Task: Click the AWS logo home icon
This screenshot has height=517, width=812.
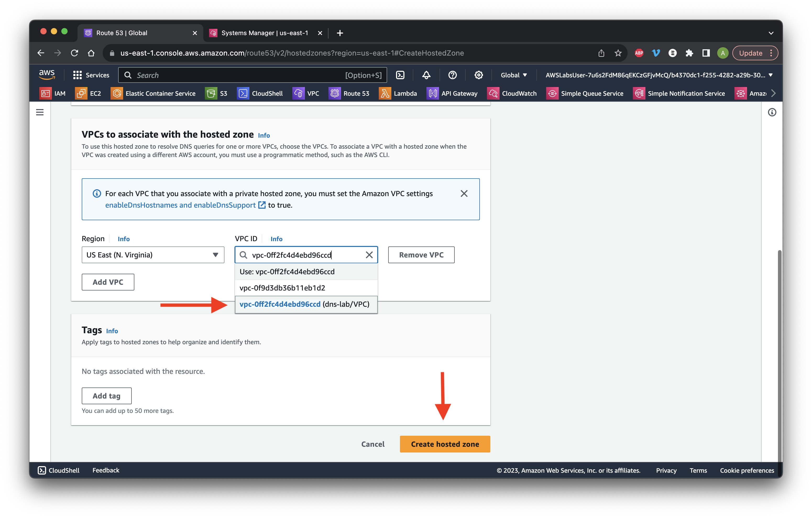Action: [47, 74]
